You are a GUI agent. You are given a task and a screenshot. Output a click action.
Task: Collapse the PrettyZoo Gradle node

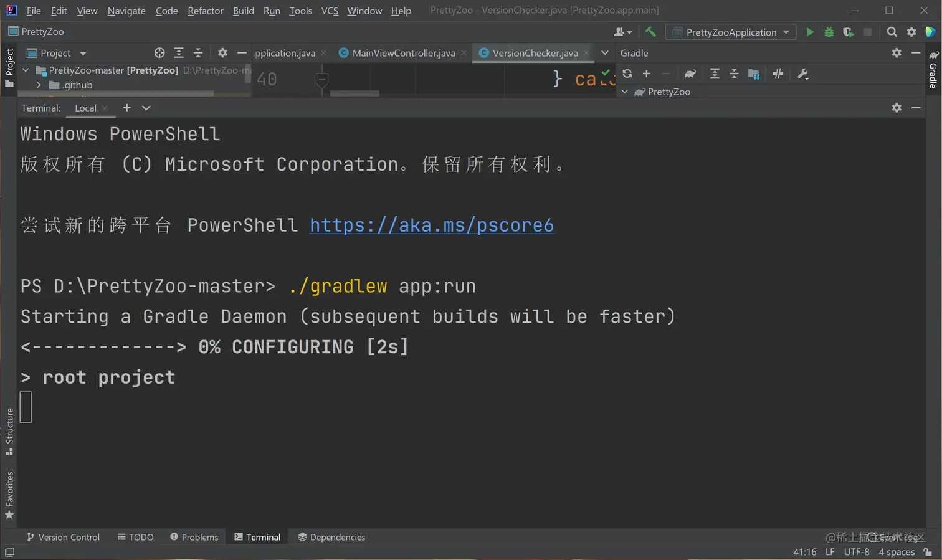pyautogui.click(x=625, y=92)
